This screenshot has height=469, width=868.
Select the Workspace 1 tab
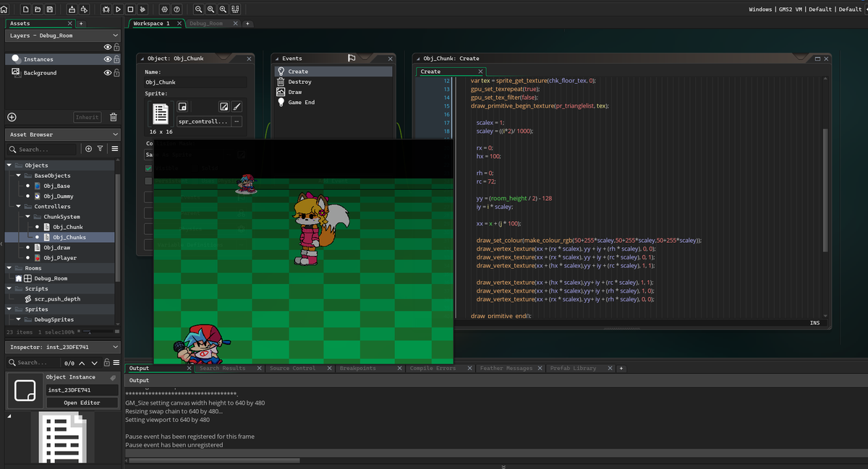tap(152, 23)
